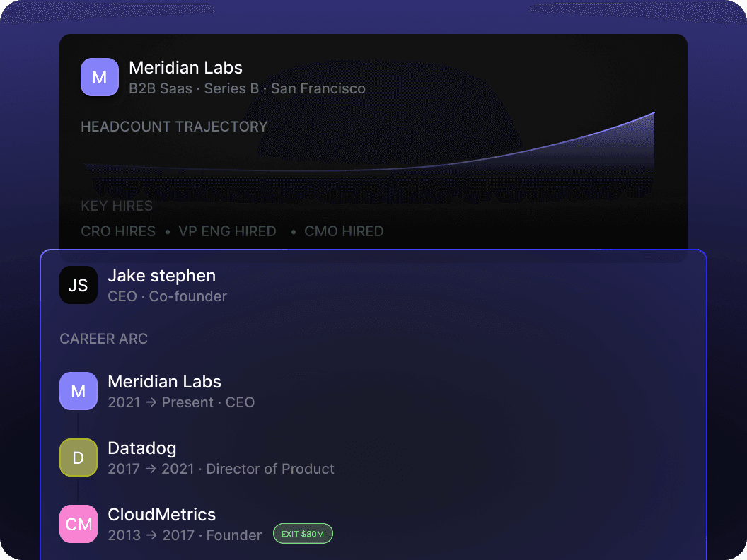The height and width of the screenshot is (560, 747).
Task: Click the CEO · Co-founder subtitle
Action: tap(167, 296)
